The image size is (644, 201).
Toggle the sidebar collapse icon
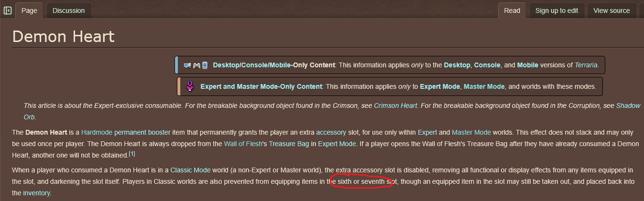[x=8, y=11]
